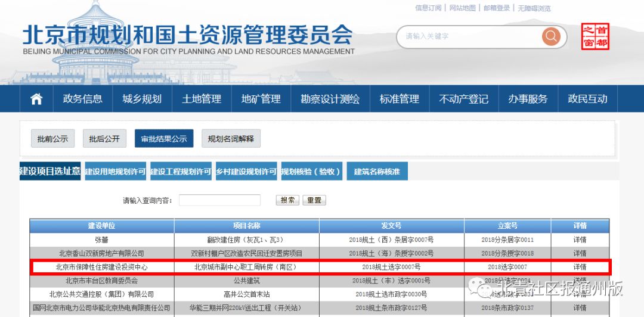
Task: Switch to the 批前公示 tab
Action: (x=52, y=139)
